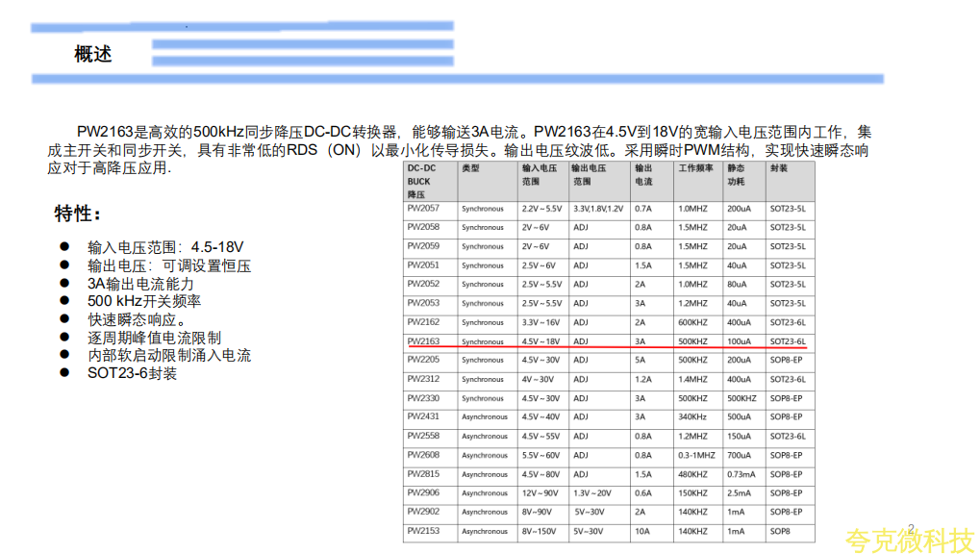
Task: Click the 类型 column header in table
Action: coord(470,168)
